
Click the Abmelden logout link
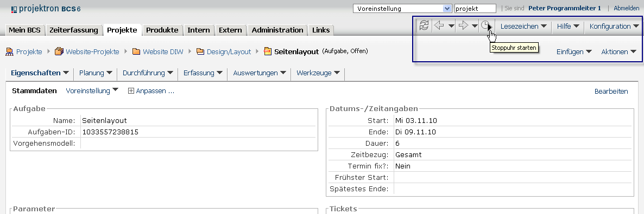pyautogui.click(x=626, y=8)
